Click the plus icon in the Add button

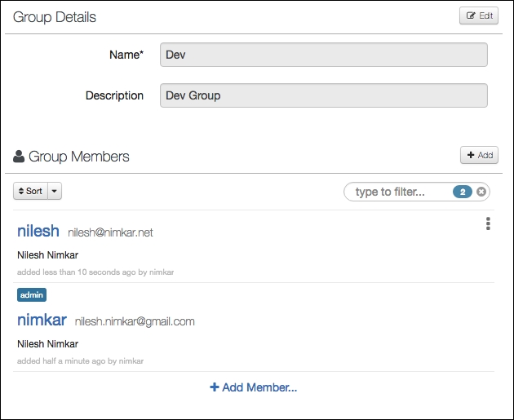[471, 155]
